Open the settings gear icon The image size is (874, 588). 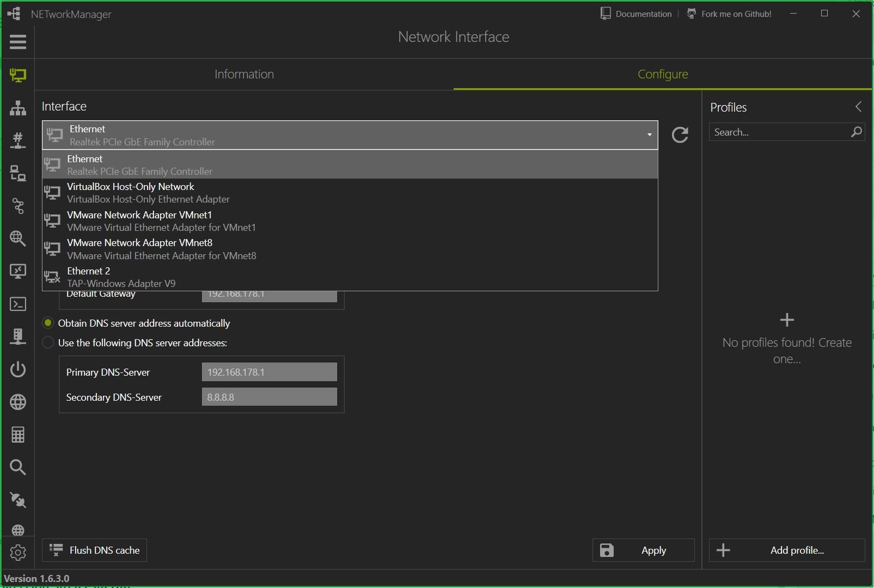[x=17, y=552]
